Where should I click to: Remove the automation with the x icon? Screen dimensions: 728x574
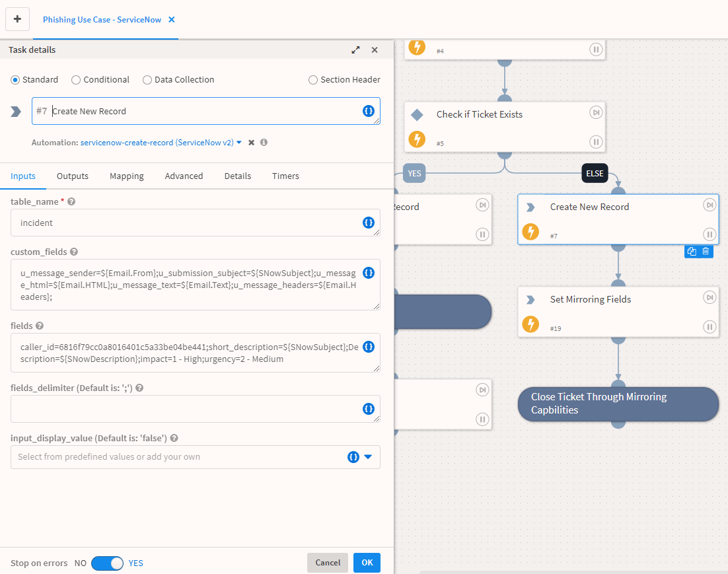(x=251, y=143)
